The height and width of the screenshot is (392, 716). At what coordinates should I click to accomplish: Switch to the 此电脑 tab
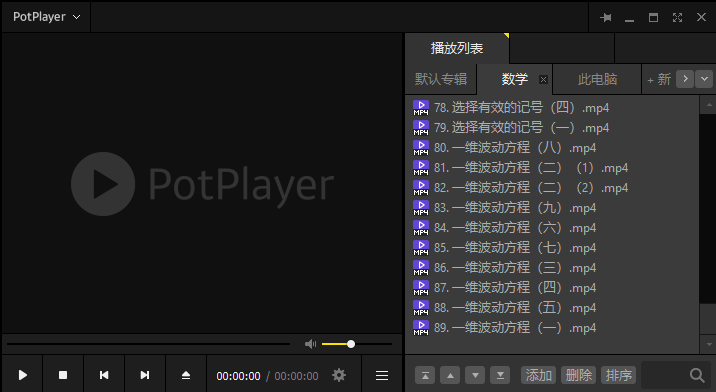pyautogui.click(x=597, y=79)
